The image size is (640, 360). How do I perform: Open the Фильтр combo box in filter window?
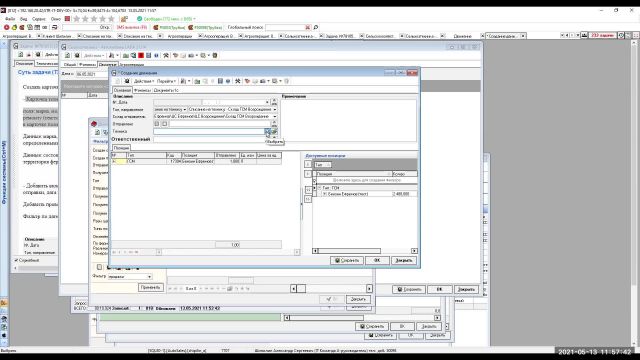pos(130,277)
